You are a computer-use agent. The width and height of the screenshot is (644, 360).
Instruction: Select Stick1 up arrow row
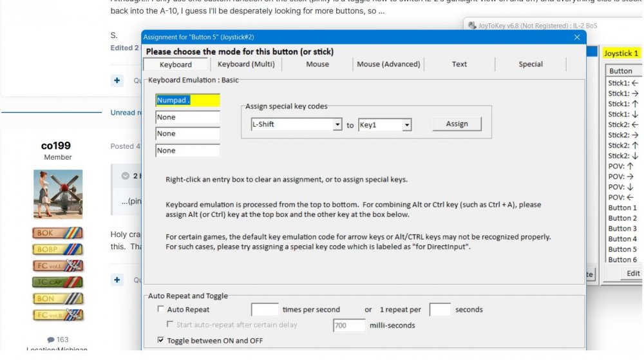tap(623, 104)
